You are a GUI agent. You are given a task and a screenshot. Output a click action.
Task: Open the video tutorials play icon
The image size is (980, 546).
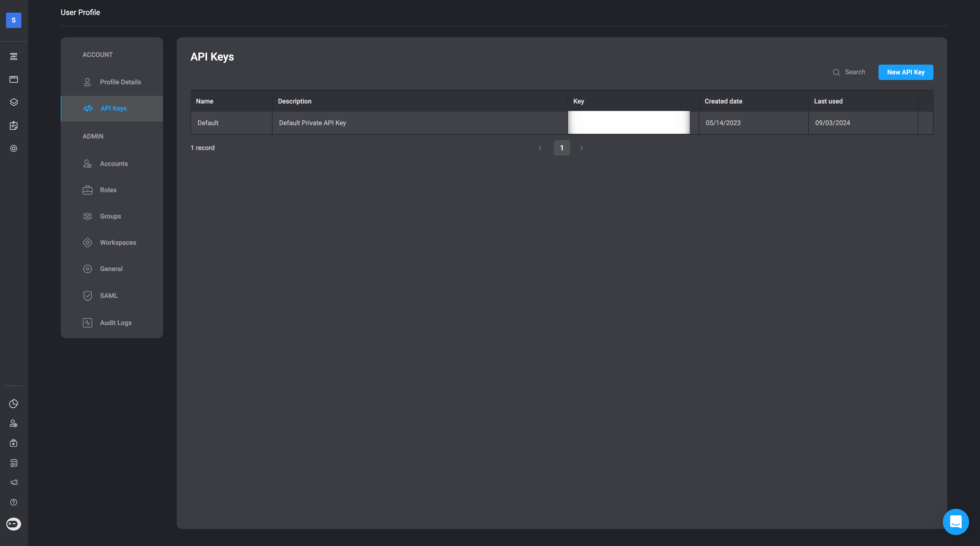pos(14,443)
